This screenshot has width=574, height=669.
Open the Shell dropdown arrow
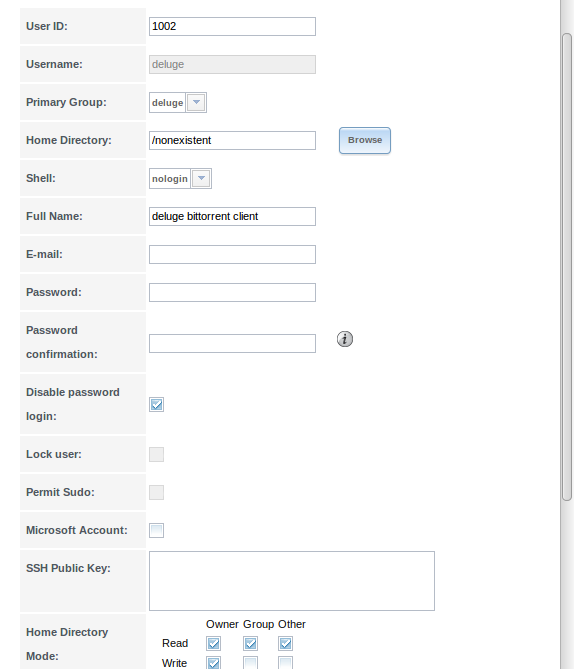click(x=201, y=178)
